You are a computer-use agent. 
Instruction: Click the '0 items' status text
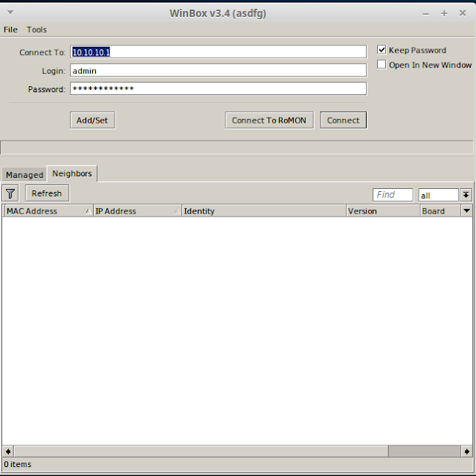(18, 464)
